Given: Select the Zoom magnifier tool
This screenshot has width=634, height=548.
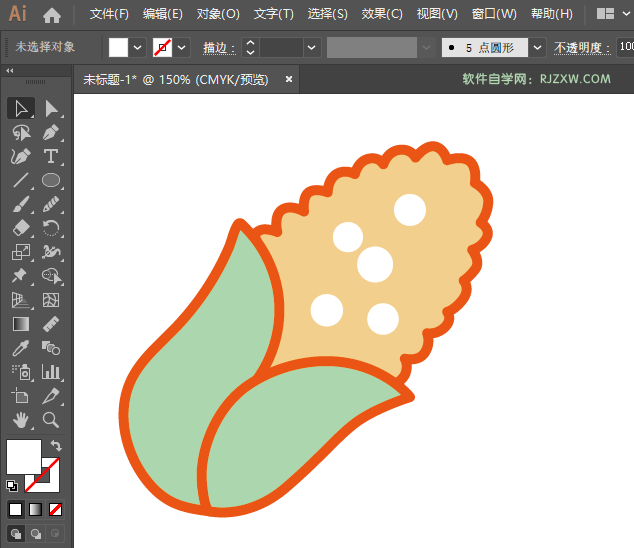Looking at the screenshot, I should [x=52, y=420].
